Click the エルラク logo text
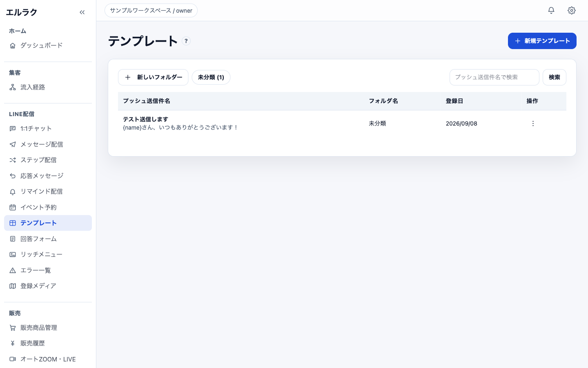The width and height of the screenshot is (588, 368). pos(22,12)
